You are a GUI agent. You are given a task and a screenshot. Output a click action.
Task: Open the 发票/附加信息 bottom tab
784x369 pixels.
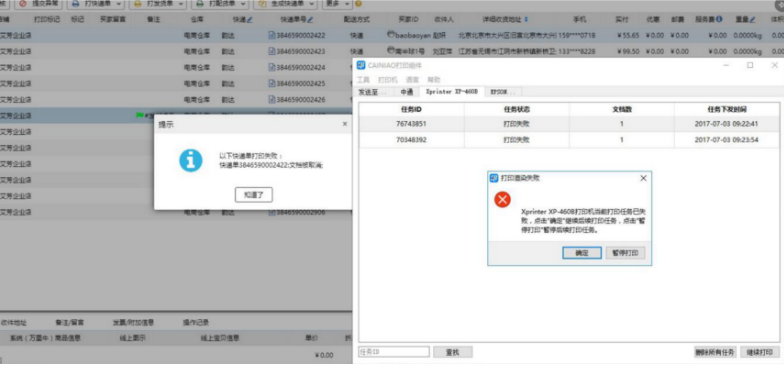(x=134, y=322)
